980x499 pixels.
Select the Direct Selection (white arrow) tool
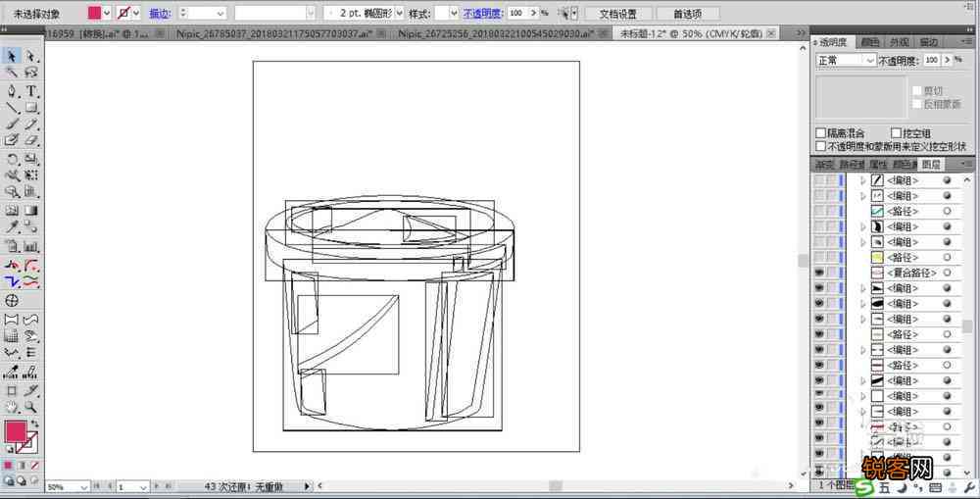click(30, 57)
